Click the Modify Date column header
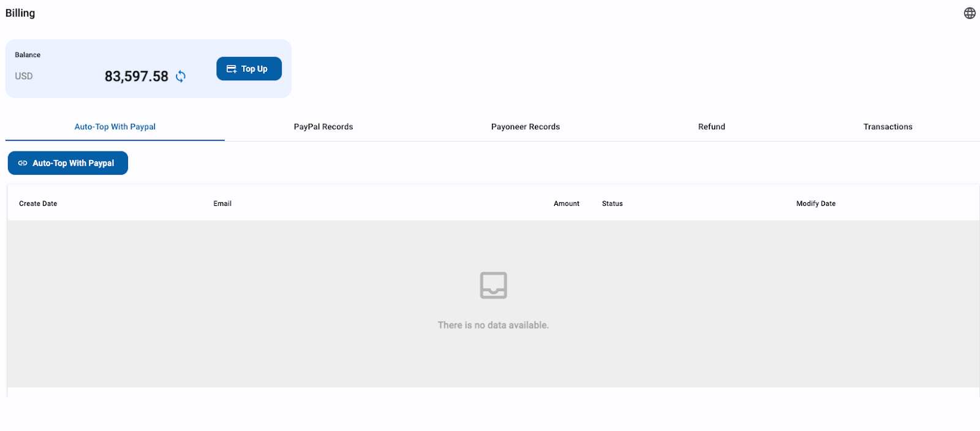The height and width of the screenshot is (431, 980). [x=815, y=204]
